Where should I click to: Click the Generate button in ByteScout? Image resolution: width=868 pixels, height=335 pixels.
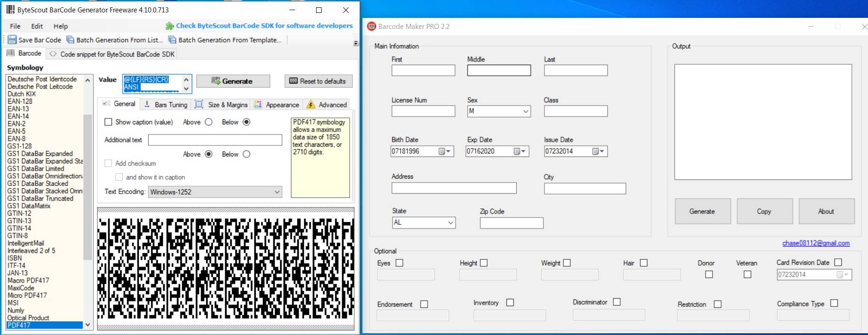pos(233,81)
